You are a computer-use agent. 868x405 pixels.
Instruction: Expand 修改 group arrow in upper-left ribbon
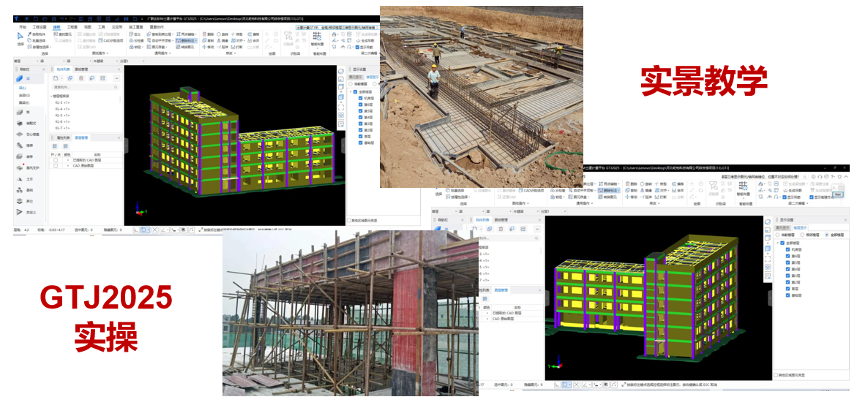tap(233, 53)
